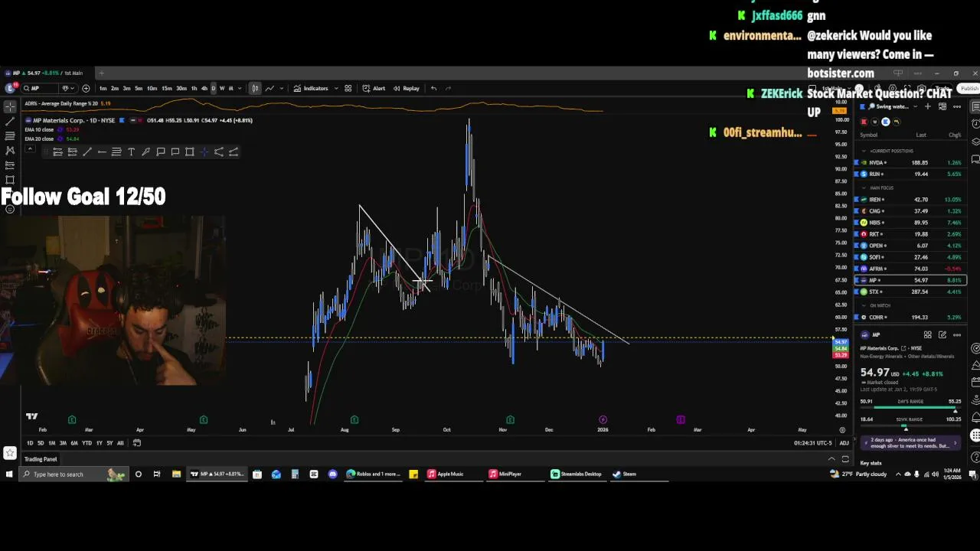
Task: Open the candlestick chart type selector
Action: coord(255,88)
